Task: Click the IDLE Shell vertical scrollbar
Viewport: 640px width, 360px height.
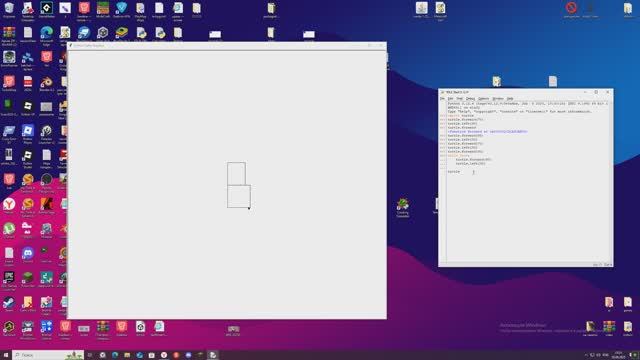Action: click(x=611, y=182)
